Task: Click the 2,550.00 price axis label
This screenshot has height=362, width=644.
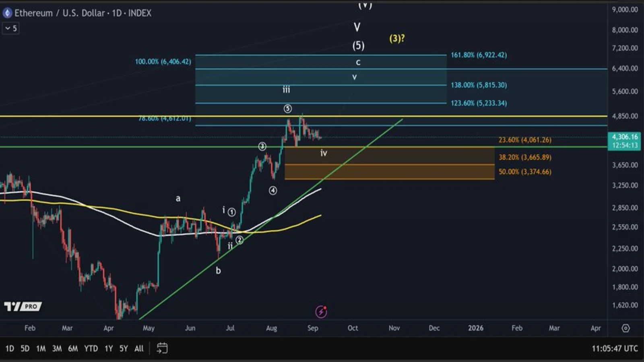Action: (625, 227)
